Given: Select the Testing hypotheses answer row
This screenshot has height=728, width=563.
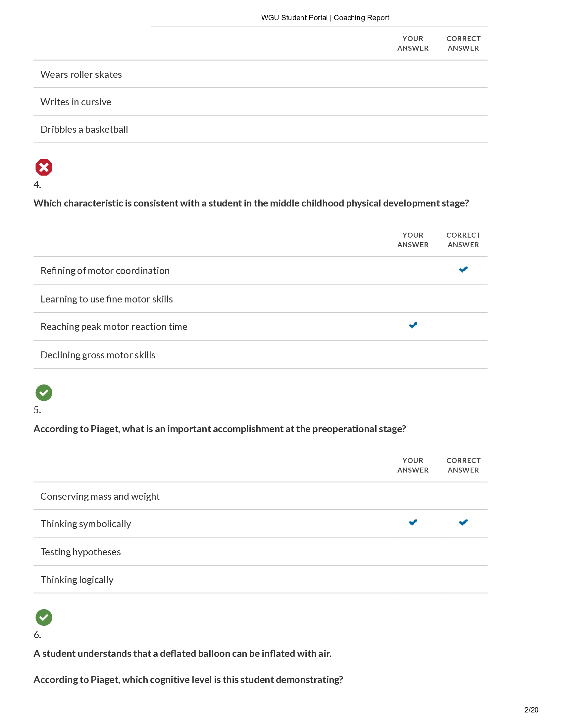Looking at the screenshot, I should [x=80, y=552].
